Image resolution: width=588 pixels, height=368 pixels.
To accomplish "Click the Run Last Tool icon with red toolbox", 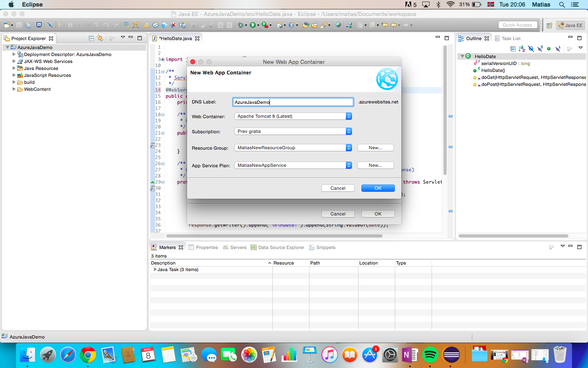I will [x=265, y=25].
